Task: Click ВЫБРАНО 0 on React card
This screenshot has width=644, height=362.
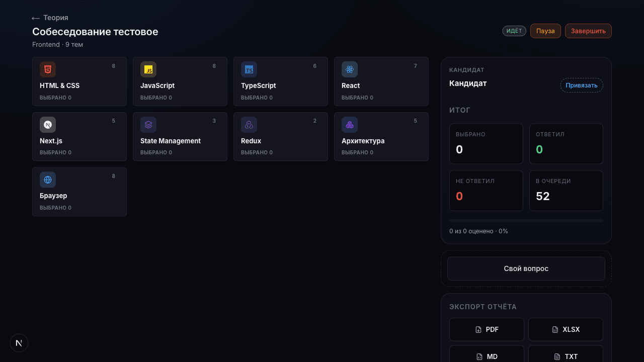Action: point(357,98)
